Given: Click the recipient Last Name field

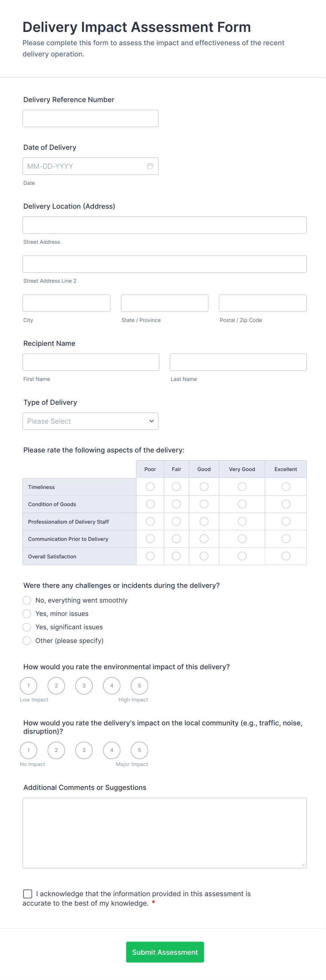Looking at the screenshot, I should pos(238,362).
